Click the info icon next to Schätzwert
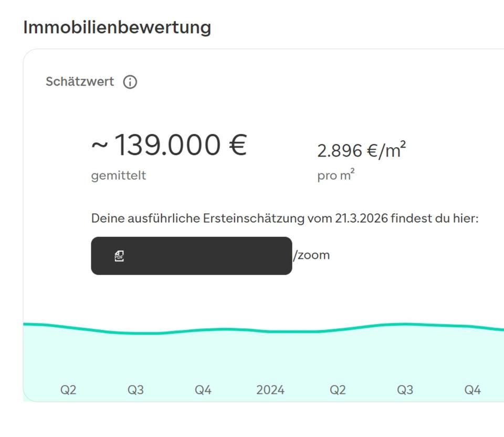Screen dimensions: 504x437 130,82
